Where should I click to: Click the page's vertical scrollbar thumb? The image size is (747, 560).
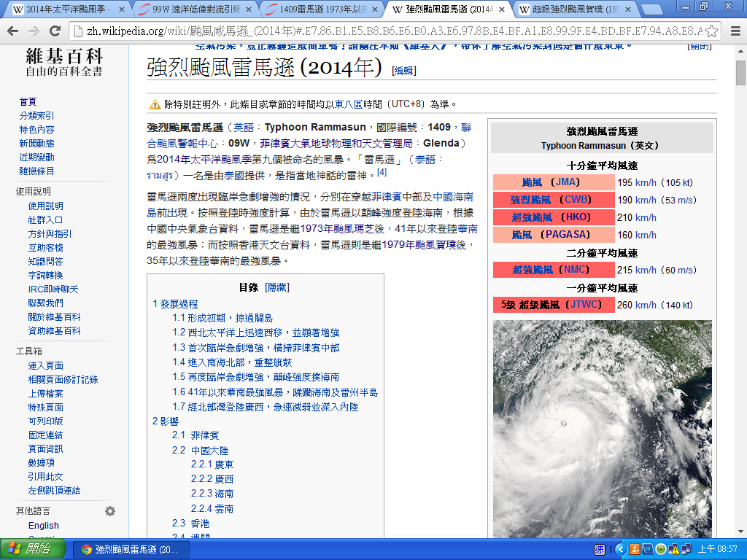click(x=740, y=74)
